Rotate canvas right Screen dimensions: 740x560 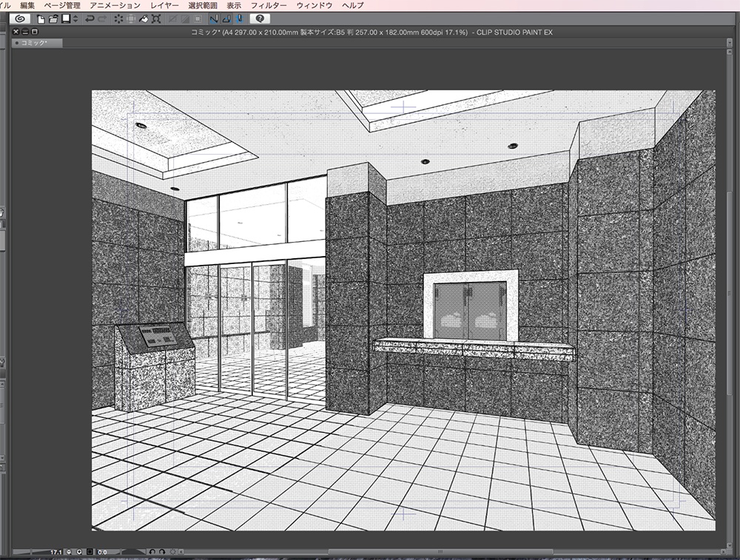pos(162,552)
